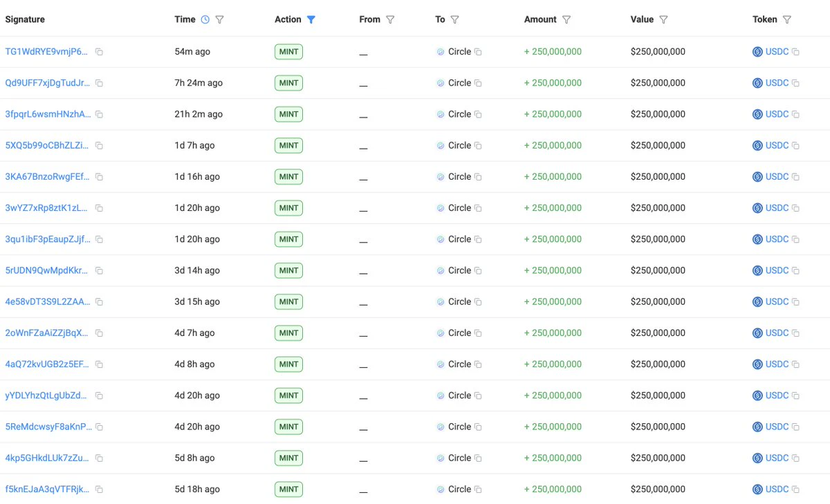Click the + 250,000,000 amount in the 5d 8h ago row

(x=553, y=458)
